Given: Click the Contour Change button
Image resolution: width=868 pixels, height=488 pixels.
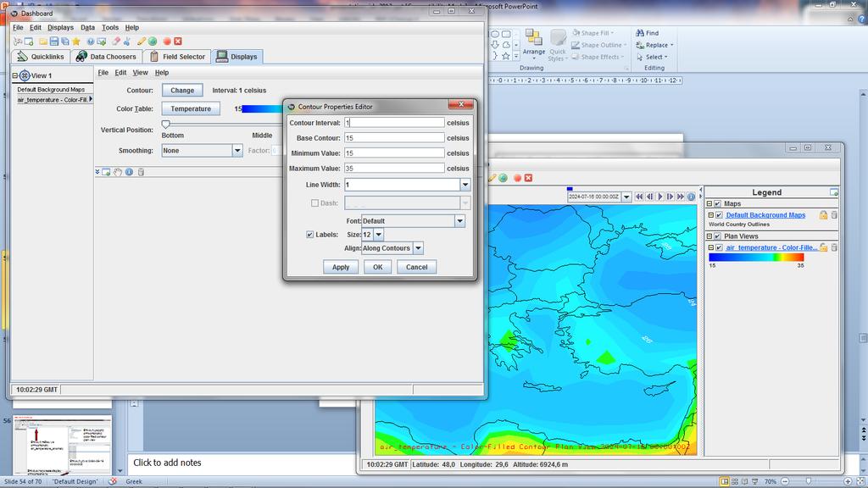Looking at the screenshot, I should tap(182, 90).
